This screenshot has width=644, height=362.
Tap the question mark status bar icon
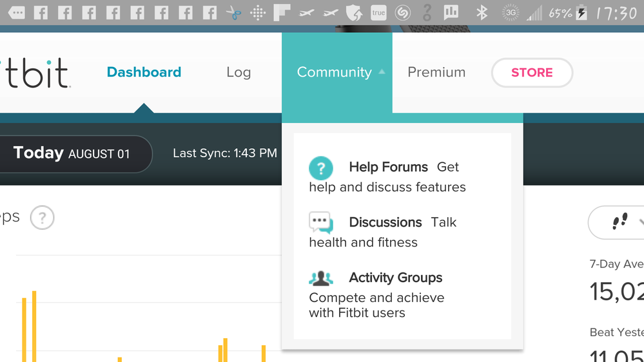(427, 13)
